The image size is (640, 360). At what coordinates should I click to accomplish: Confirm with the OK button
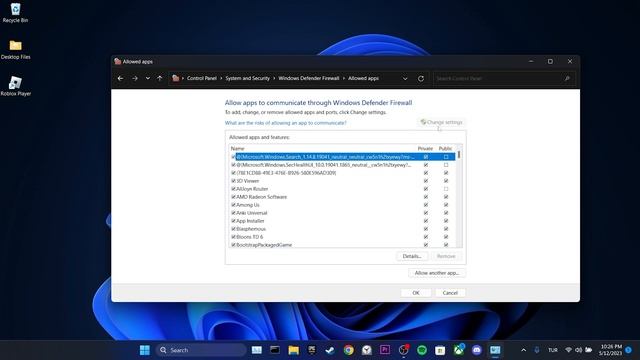pos(416,293)
